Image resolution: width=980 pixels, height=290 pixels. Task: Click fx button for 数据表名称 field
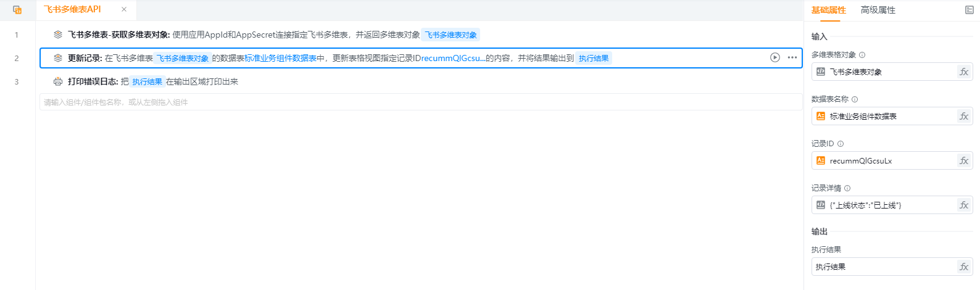[964, 116]
